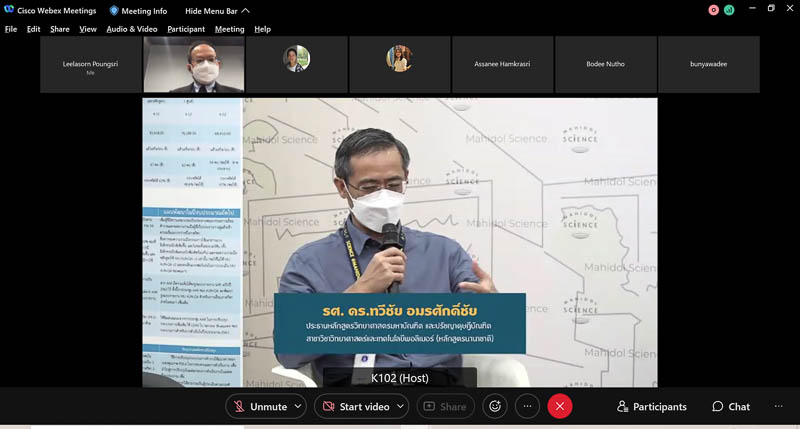This screenshot has width=800, height=429.
Task: Open panel options ellipsis right of Chat
Action: pos(777,406)
